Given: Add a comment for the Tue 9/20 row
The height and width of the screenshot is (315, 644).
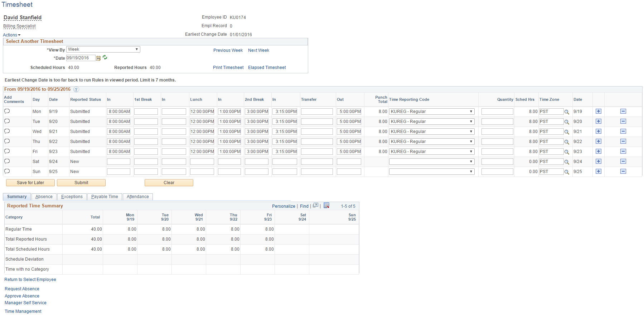Looking at the screenshot, I should (x=7, y=121).
